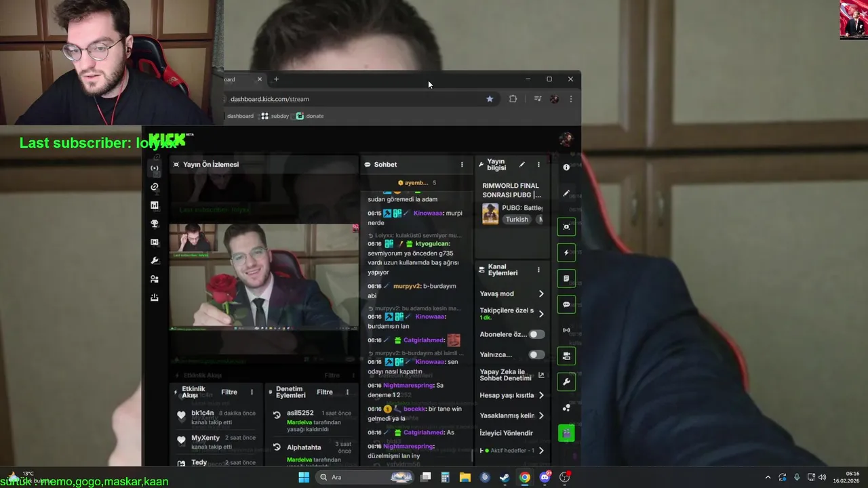The width and height of the screenshot is (868, 488).
Task: Show hidden system tray icons
Action: [x=768, y=477]
